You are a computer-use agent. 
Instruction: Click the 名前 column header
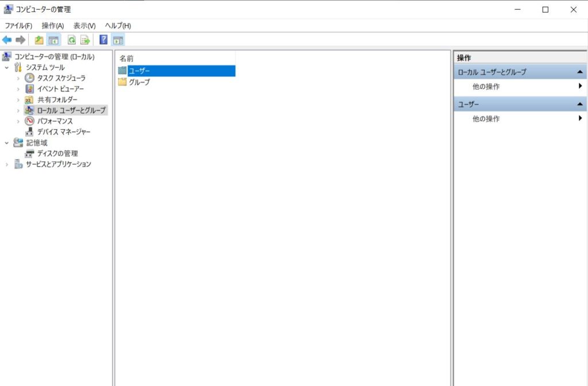tap(176, 59)
